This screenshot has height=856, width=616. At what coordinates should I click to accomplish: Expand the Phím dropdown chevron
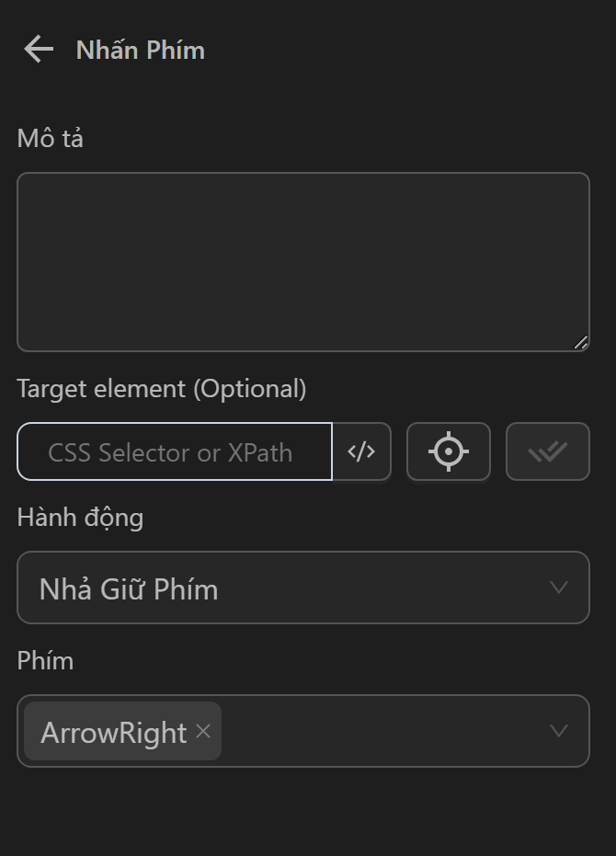click(x=558, y=731)
